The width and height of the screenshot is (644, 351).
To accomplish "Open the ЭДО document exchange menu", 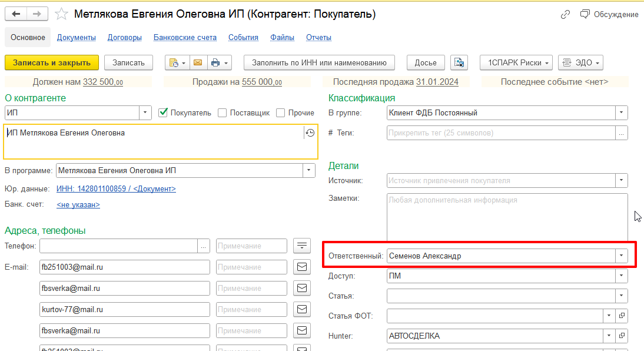I will click(x=580, y=63).
